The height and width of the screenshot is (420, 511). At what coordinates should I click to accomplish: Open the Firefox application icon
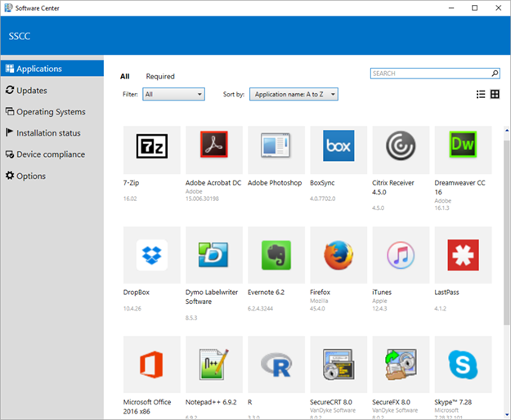[338, 255]
